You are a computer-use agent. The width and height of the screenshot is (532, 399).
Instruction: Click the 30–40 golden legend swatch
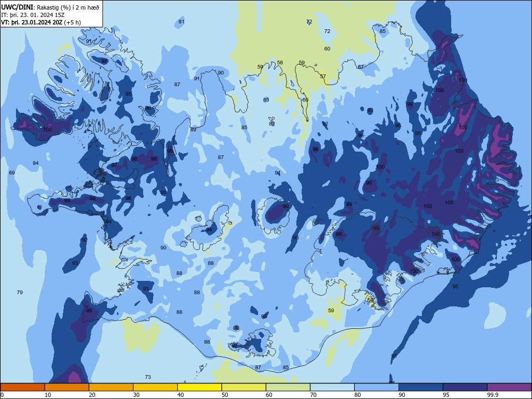click(155, 387)
